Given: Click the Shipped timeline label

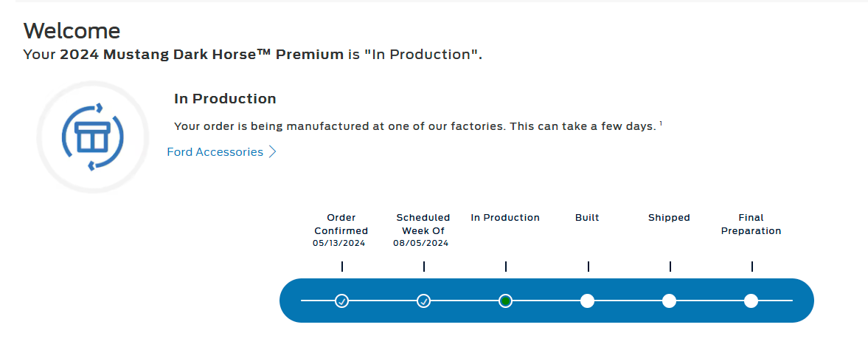Looking at the screenshot, I should 670,217.
